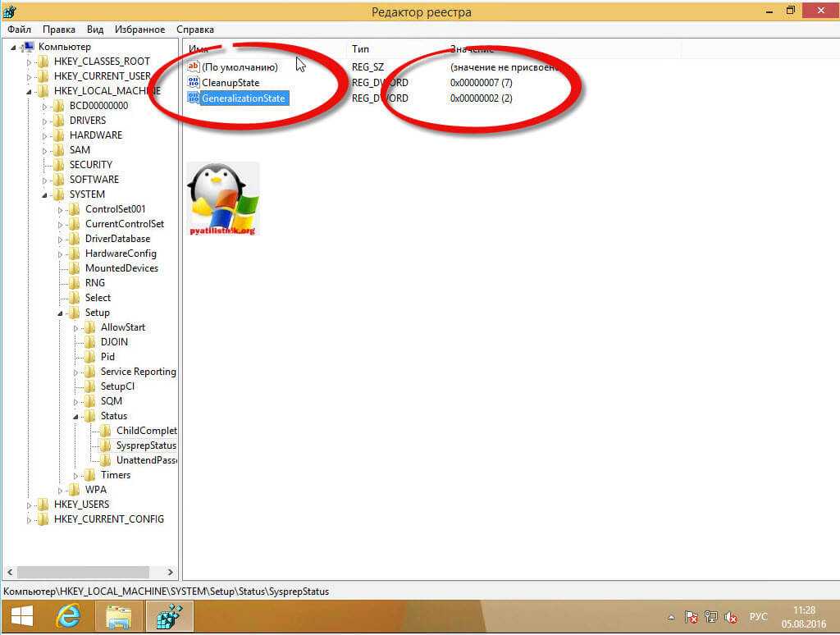Viewport: 840px width, 635px height.
Task: Collapse the Status key arrow
Action: [75, 417]
